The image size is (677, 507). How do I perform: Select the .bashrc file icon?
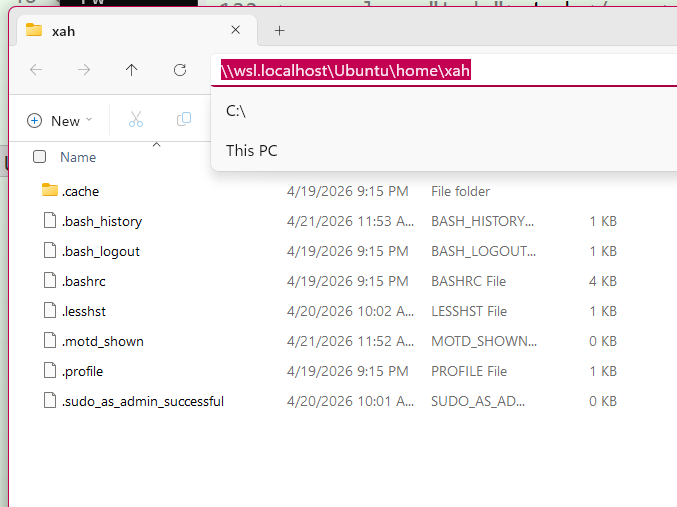tap(50, 280)
